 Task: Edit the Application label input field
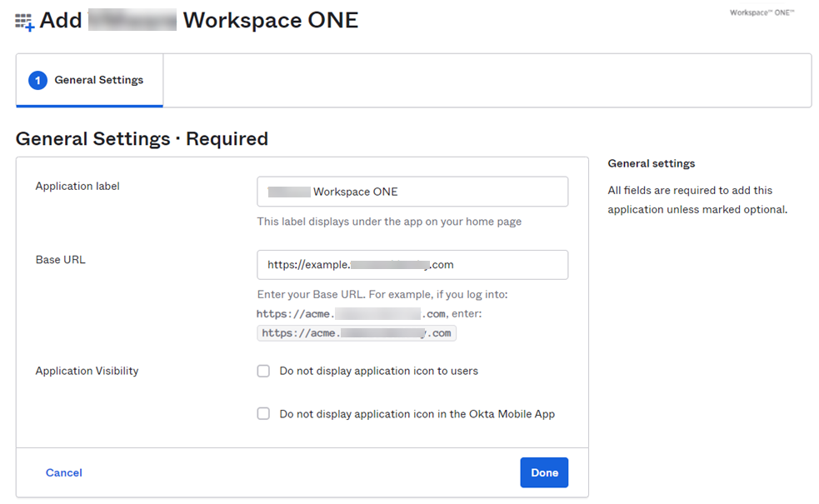(412, 192)
